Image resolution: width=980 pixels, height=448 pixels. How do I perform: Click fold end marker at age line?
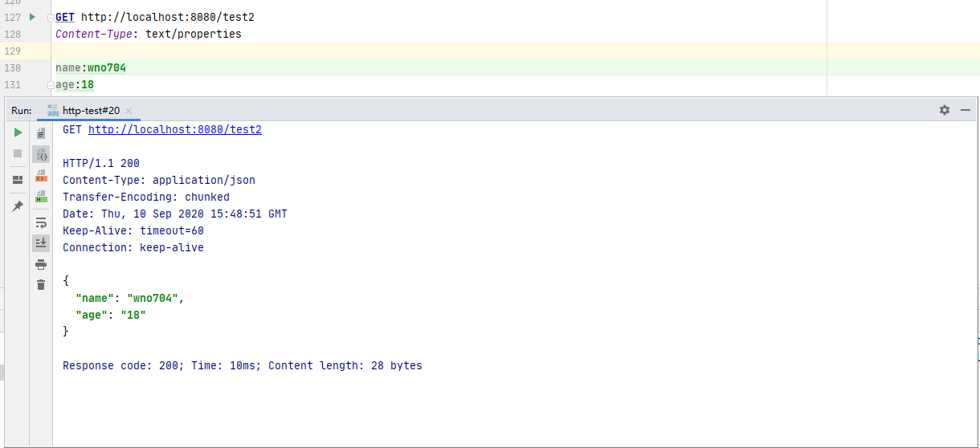[51, 85]
